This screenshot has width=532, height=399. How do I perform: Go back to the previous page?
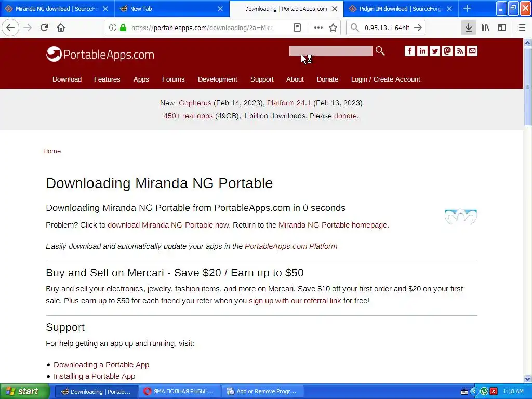[x=10, y=28]
